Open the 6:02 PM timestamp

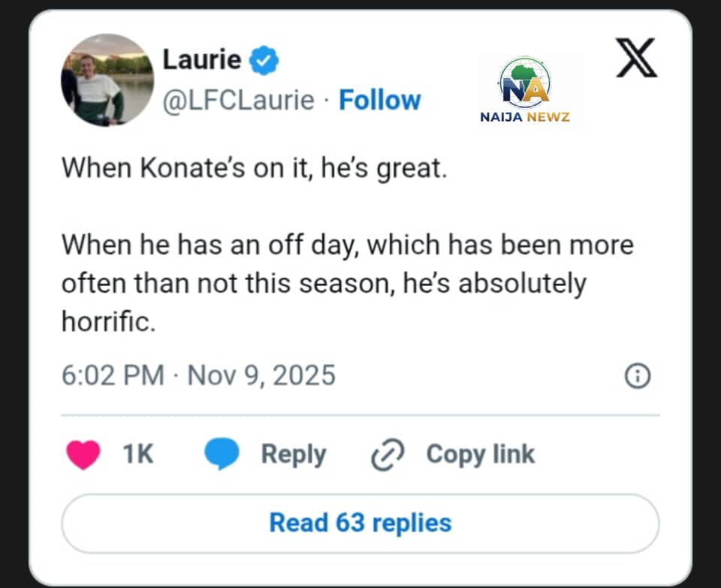pyautogui.click(x=113, y=375)
